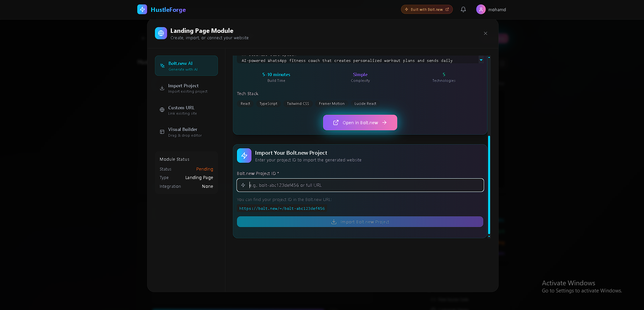Click the AI-powered WhatsApp fitness coach description text
The image size is (644, 310).
[x=347, y=61]
